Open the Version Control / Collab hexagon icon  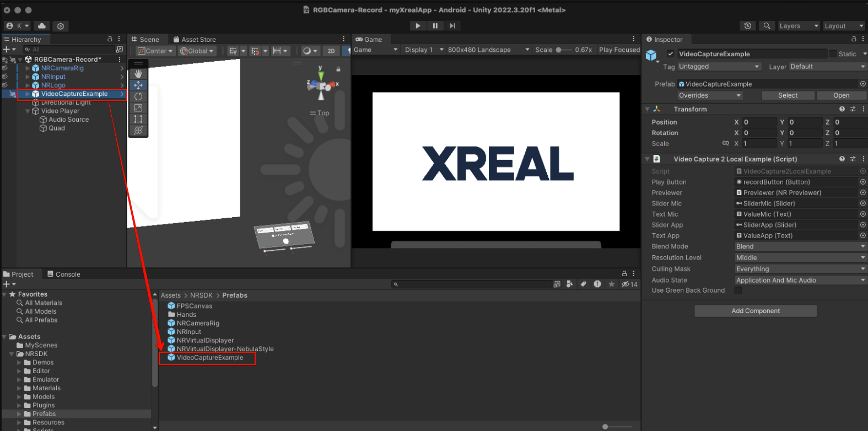click(61, 26)
